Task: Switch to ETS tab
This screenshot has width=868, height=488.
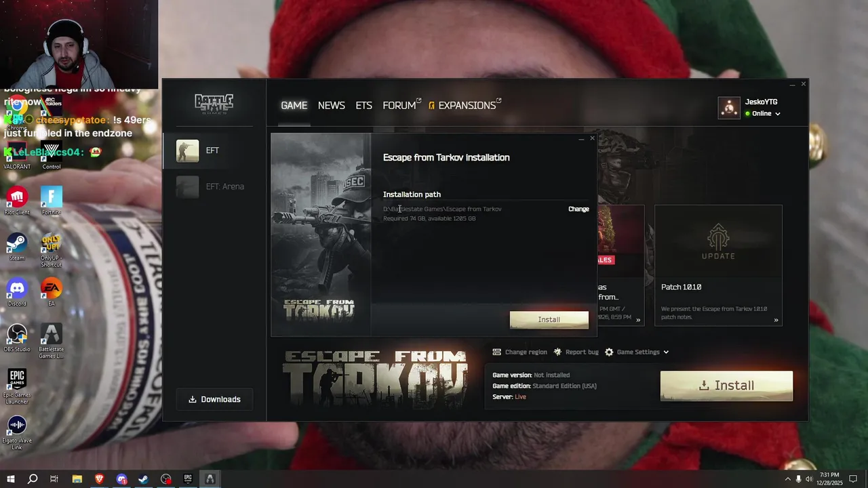Action: 364,106
